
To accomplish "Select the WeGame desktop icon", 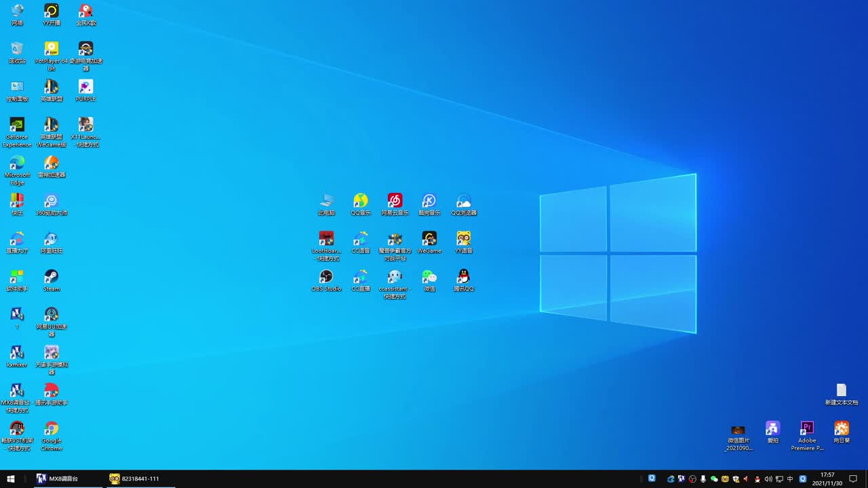I will click(429, 243).
